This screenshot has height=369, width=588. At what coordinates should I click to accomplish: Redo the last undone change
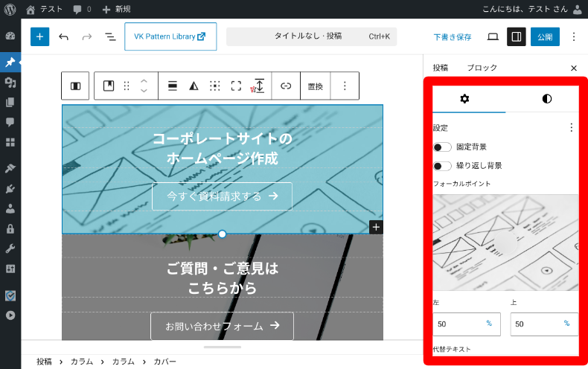(86, 36)
